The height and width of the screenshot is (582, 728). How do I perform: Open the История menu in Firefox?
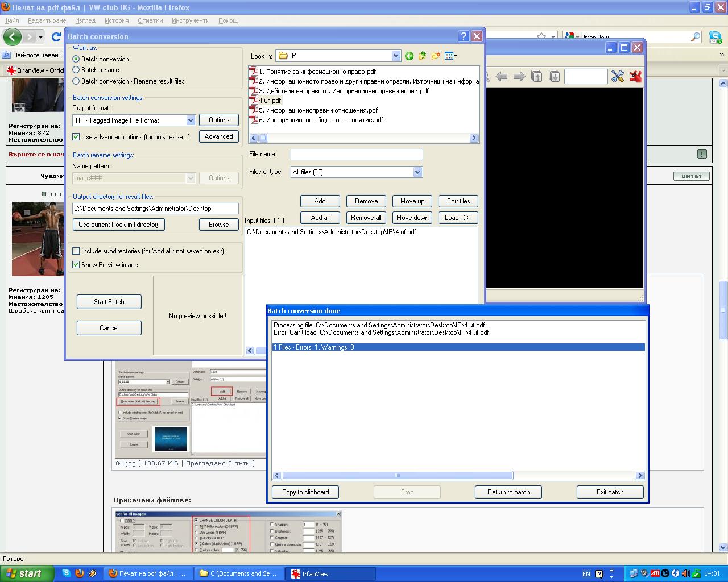coord(117,20)
